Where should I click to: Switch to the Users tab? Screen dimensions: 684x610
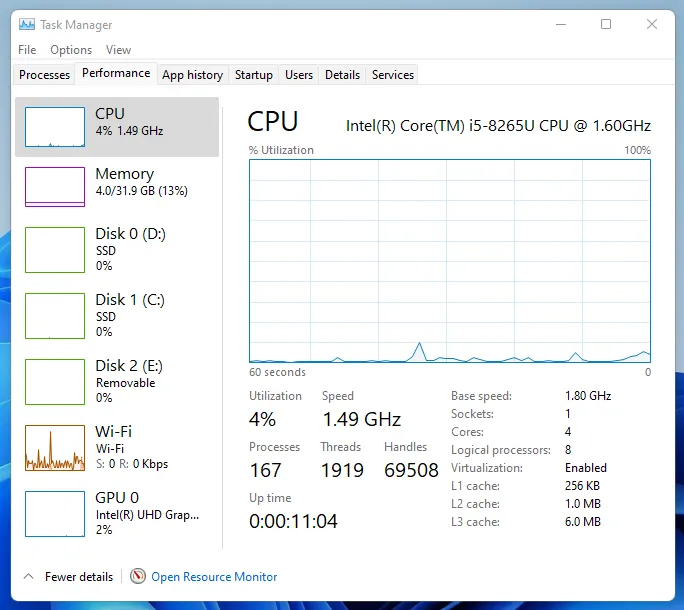click(x=299, y=75)
